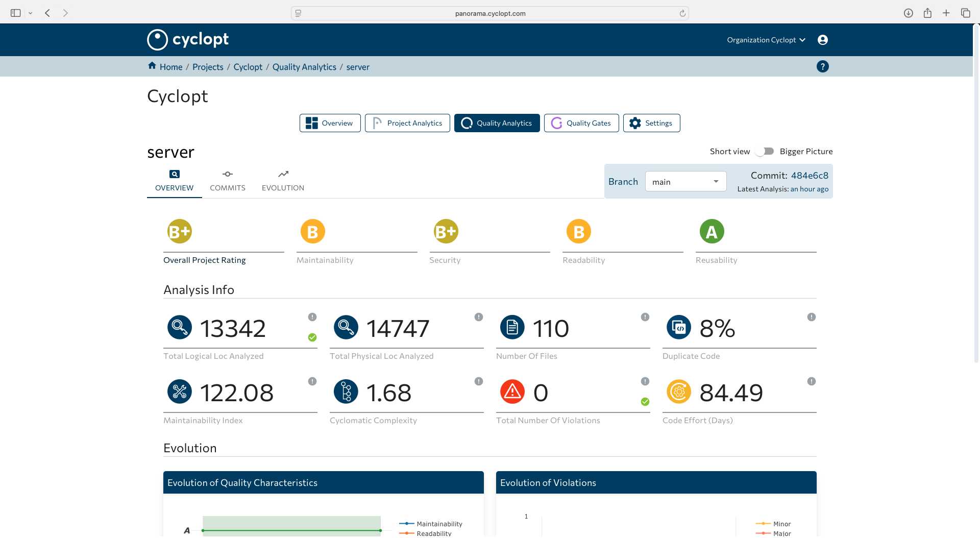Click the Home house icon in breadcrumb

(152, 66)
